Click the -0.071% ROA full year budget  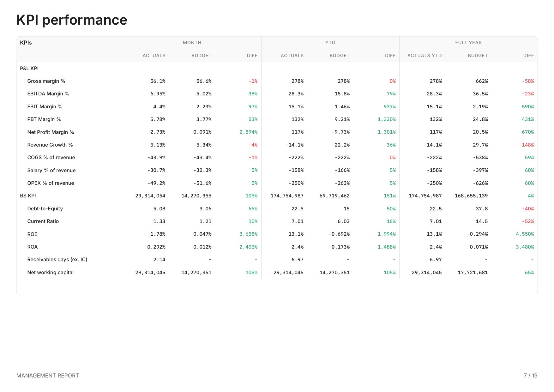tap(477, 247)
